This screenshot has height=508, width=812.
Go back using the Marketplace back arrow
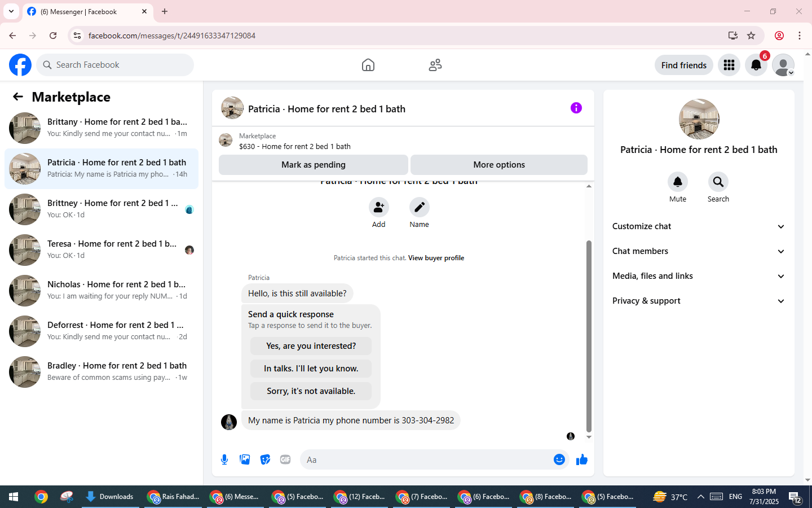18,97
